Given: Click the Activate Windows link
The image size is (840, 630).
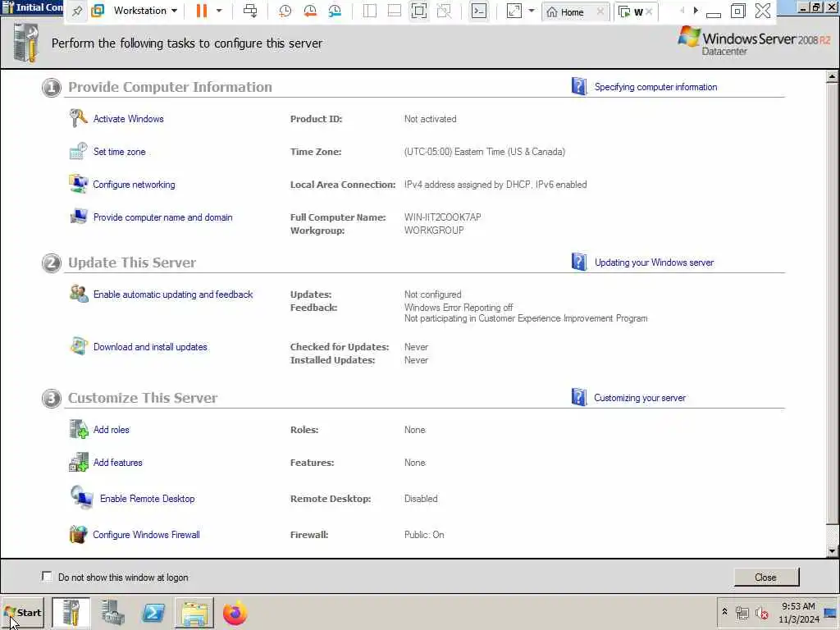Looking at the screenshot, I should click(129, 119).
